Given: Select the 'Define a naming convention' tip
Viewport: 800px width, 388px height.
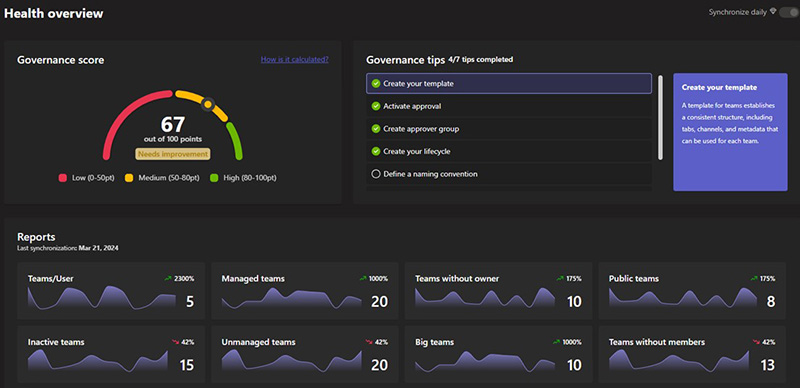Looking at the screenshot, I should 509,174.
